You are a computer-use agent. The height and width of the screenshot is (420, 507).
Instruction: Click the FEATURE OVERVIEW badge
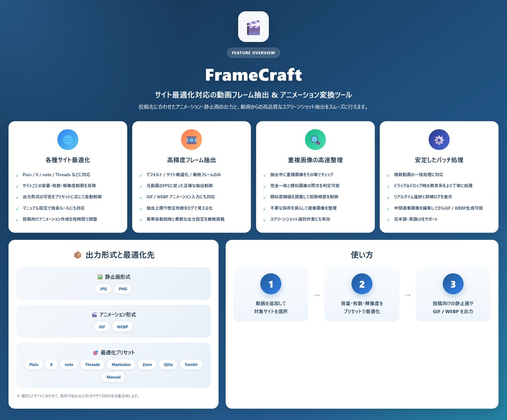click(x=253, y=52)
